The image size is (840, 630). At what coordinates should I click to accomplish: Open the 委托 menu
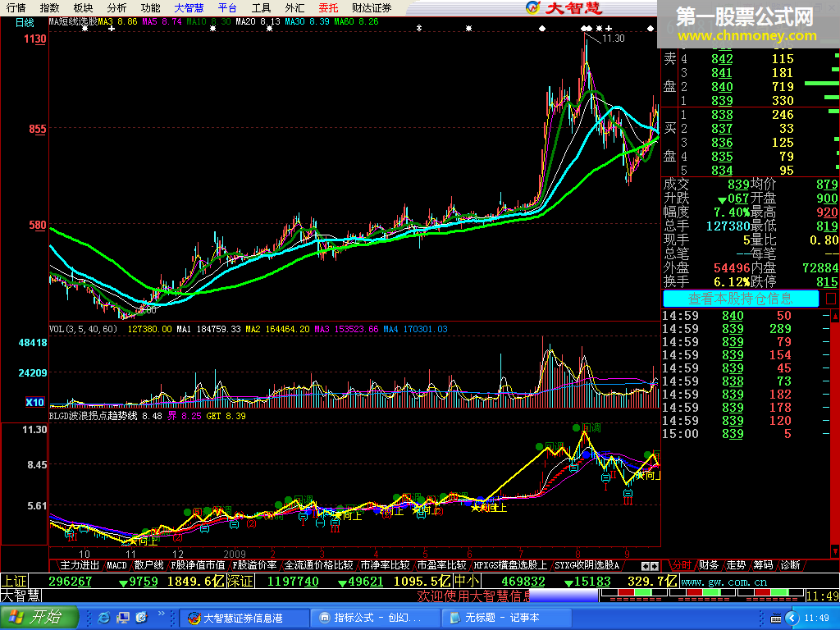(328, 8)
